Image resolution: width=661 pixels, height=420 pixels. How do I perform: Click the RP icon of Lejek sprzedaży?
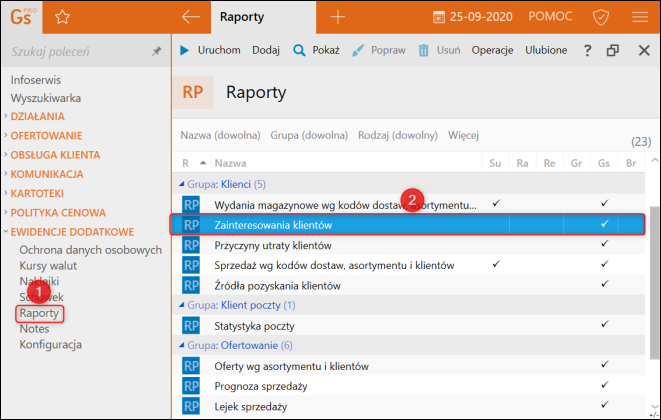191,406
